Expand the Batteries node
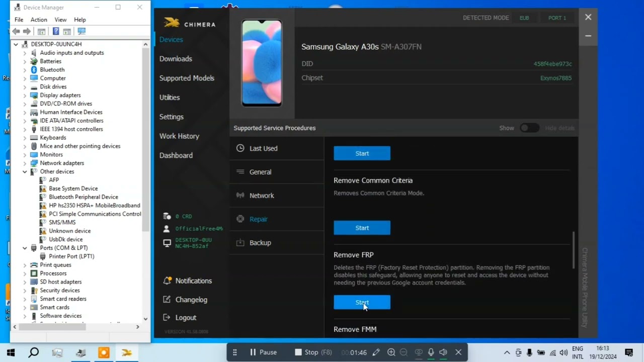The image size is (644, 362). pos(25,61)
